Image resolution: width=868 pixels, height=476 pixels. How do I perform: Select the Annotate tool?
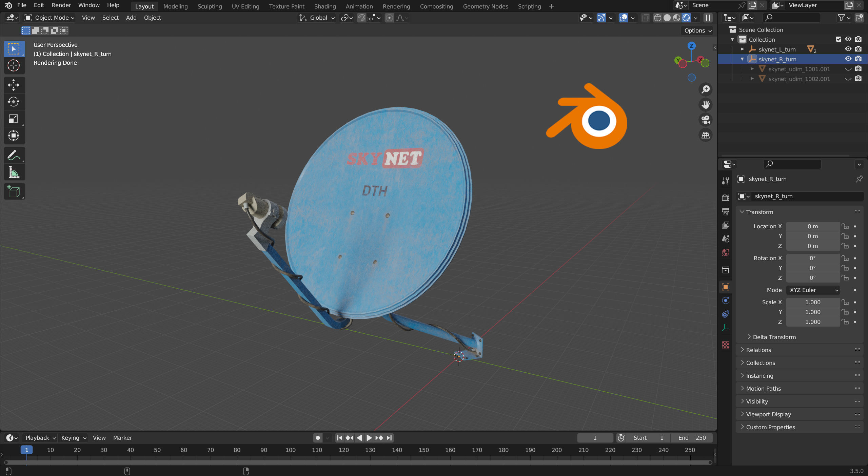(x=14, y=156)
